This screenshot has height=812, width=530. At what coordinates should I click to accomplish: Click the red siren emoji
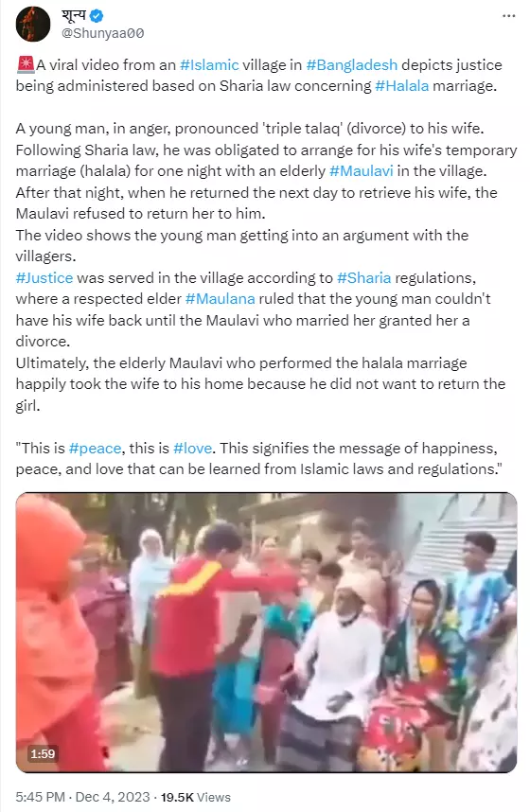[x=26, y=64]
